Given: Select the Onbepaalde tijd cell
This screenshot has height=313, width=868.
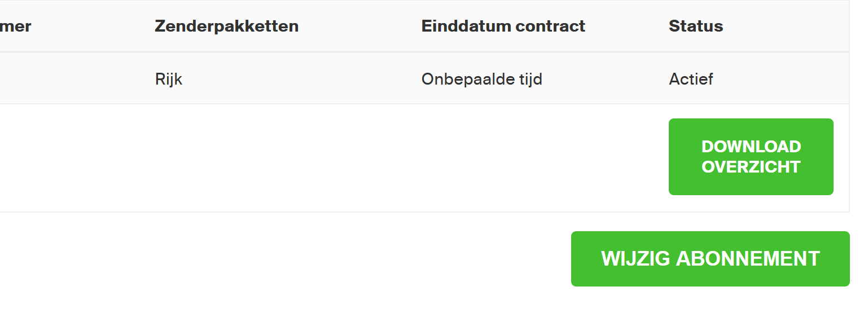Looking at the screenshot, I should (x=481, y=79).
